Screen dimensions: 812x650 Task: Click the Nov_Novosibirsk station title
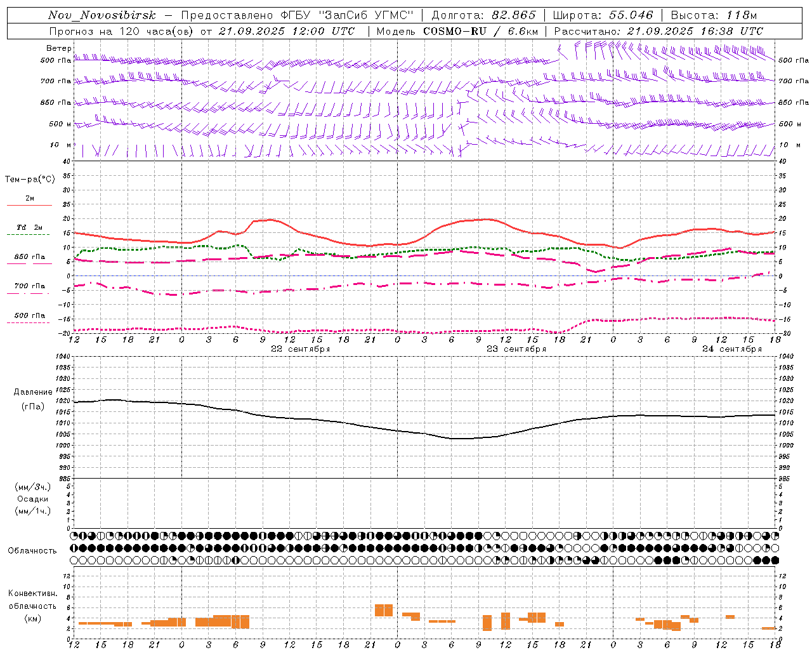(101, 15)
